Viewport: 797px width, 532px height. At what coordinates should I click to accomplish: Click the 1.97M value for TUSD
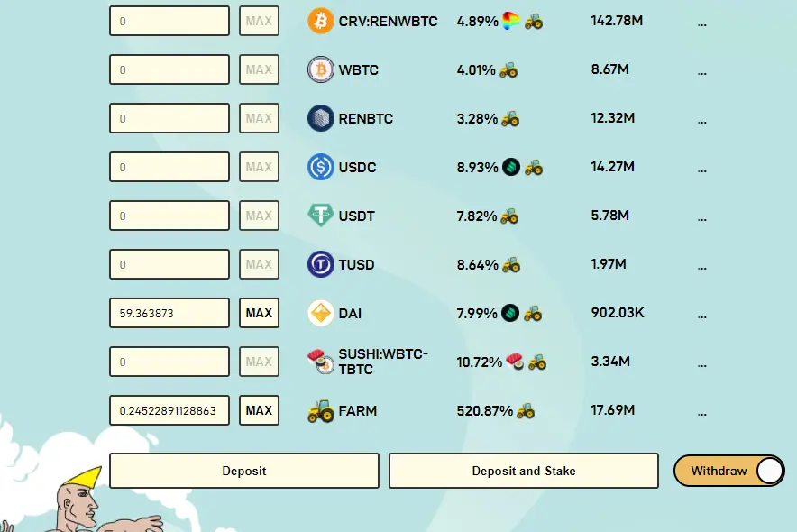(609, 264)
